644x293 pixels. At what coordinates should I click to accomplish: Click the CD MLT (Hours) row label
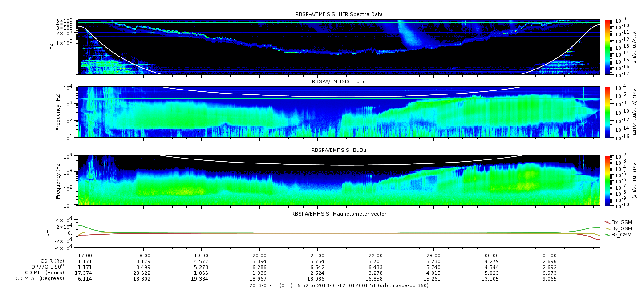tap(45, 273)
